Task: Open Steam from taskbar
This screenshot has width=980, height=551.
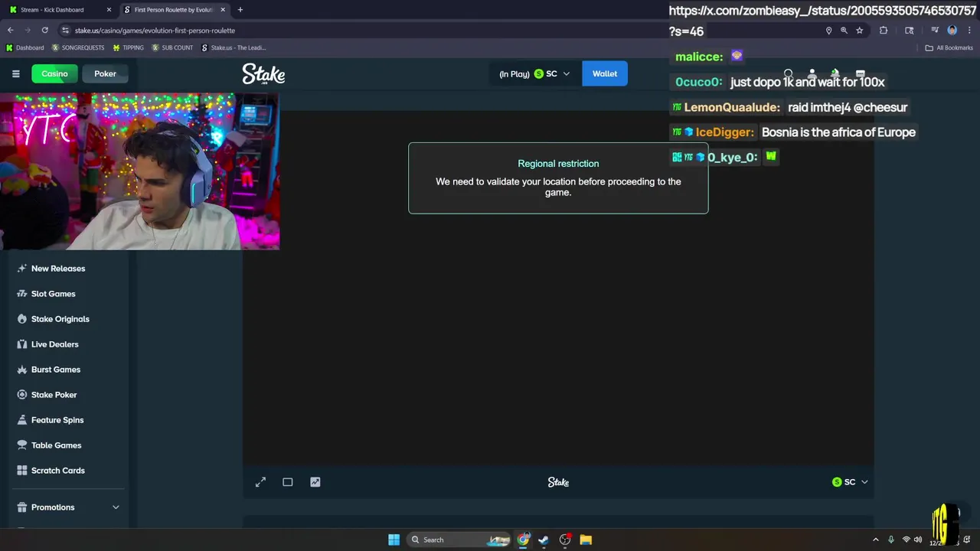Action: coord(544,540)
